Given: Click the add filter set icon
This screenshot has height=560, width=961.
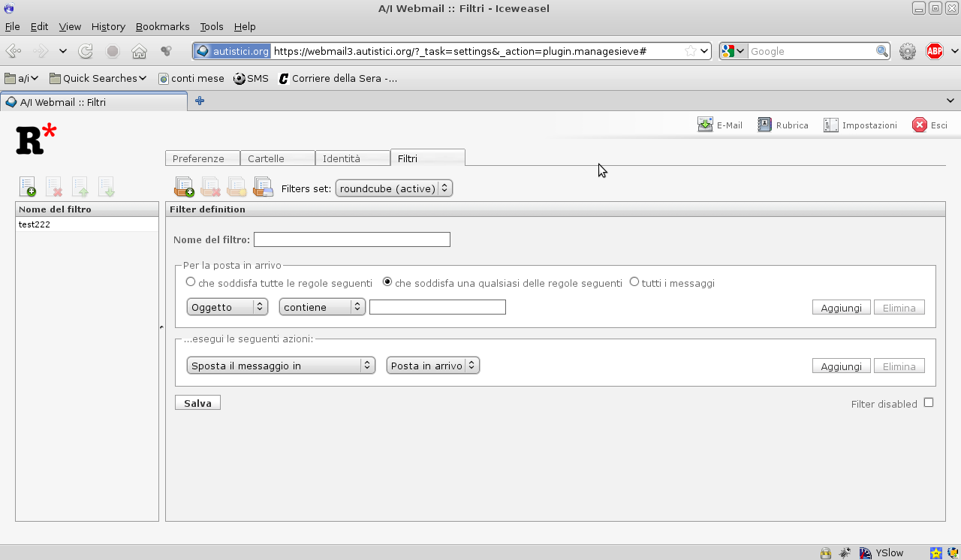Looking at the screenshot, I should 184,187.
